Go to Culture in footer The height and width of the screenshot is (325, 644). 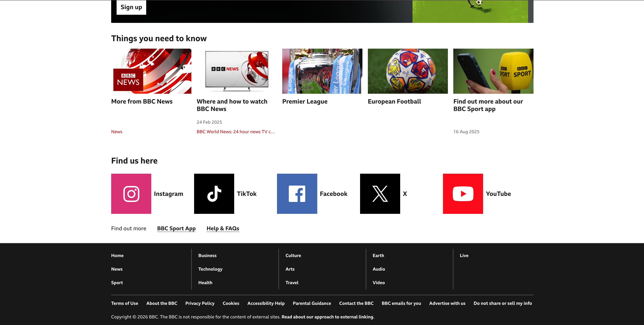point(293,255)
